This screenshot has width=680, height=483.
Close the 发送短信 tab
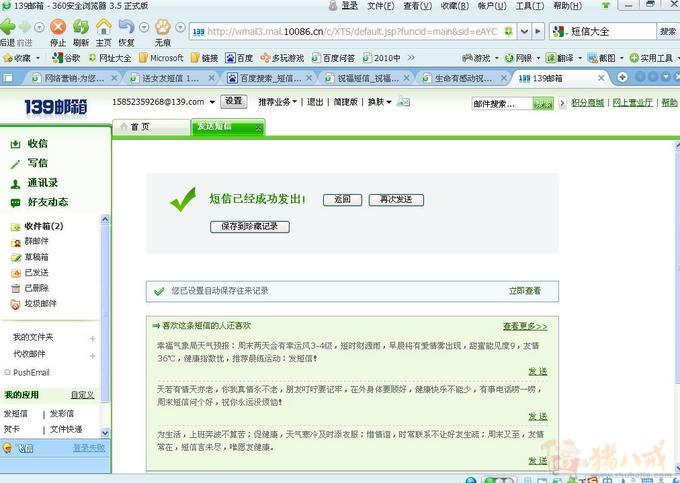[258, 128]
